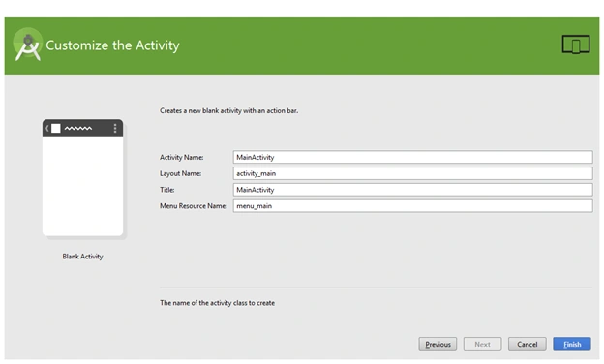Cancel the new activity wizard
The width and height of the screenshot is (604, 364).
527,344
